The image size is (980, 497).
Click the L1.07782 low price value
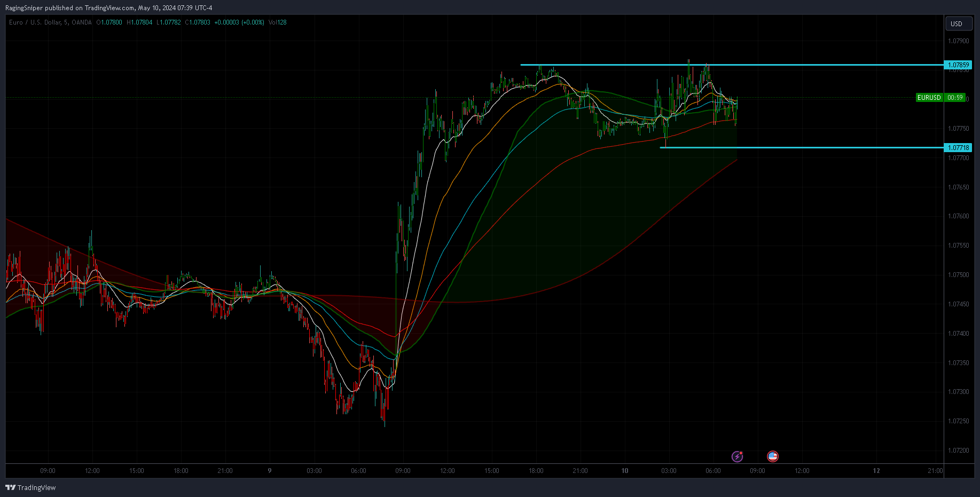(169, 22)
